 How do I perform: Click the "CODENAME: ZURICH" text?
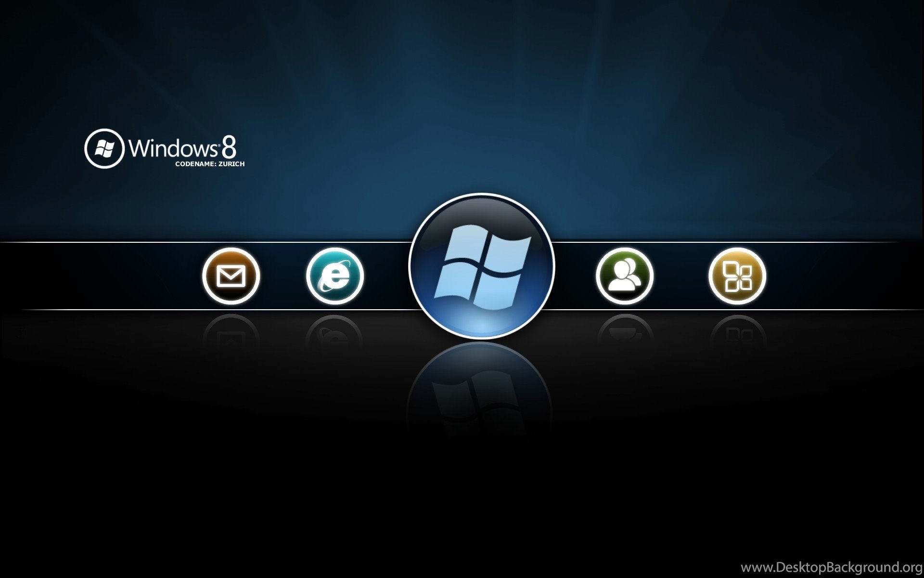(x=210, y=164)
